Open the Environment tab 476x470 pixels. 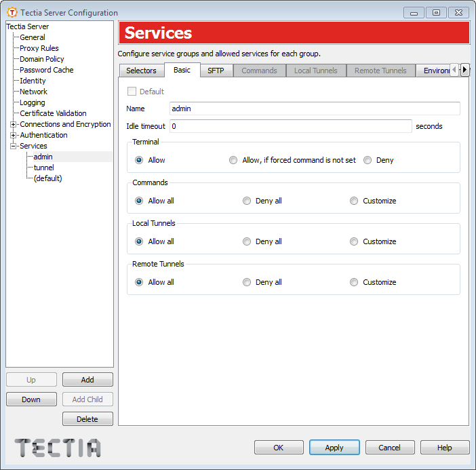click(x=434, y=71)
